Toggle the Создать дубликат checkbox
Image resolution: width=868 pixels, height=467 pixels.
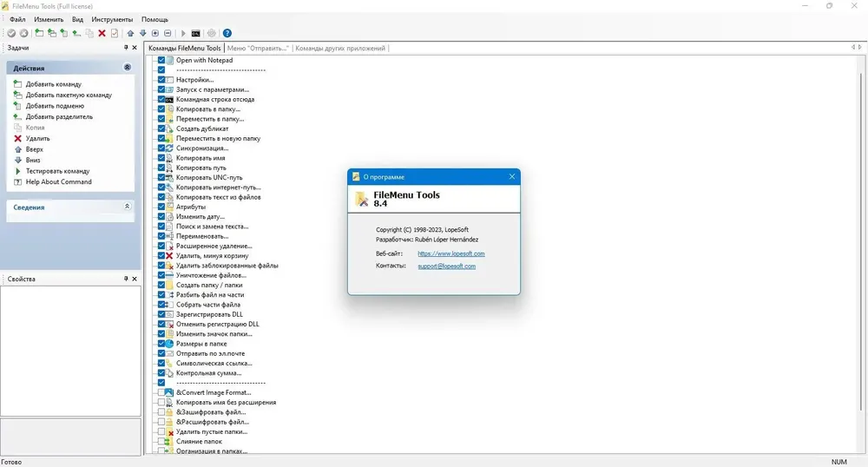click(x=161, y=129)
